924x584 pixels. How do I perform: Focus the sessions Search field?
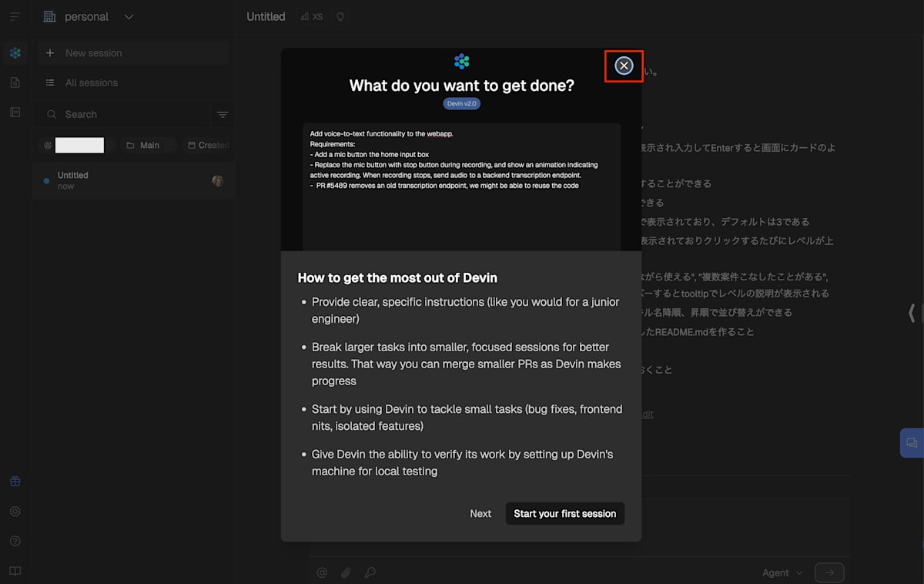(x=124, y=114)
